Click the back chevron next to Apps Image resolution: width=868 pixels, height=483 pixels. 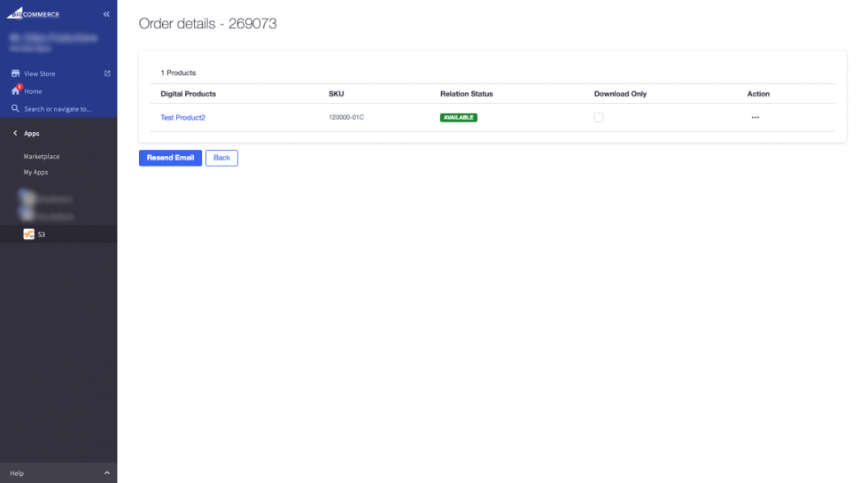(x=15, y=133)
